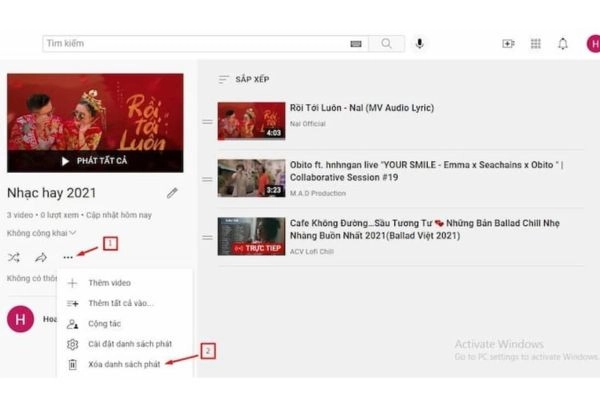This screenshot has height=400, width=600.
Task: Grab drag handle of Rồi Tới Luôn video
Action: [x=207, y=122]
